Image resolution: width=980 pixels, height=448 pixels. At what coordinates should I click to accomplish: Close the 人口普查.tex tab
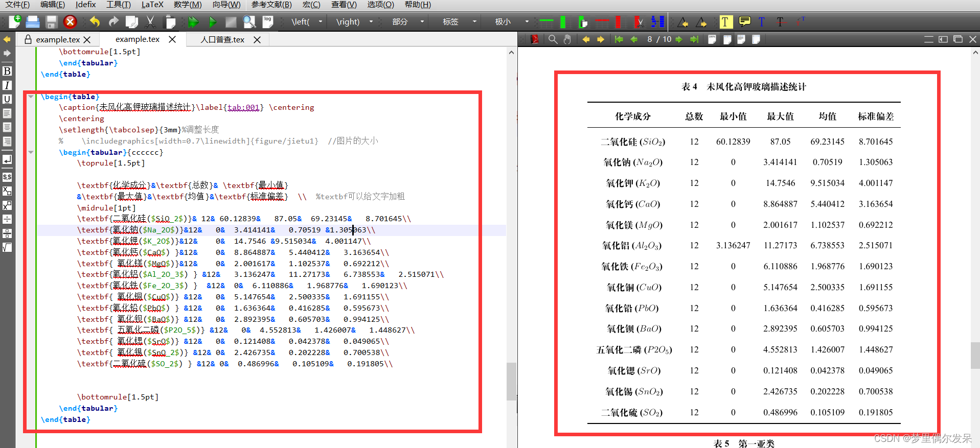click(257, 39)
